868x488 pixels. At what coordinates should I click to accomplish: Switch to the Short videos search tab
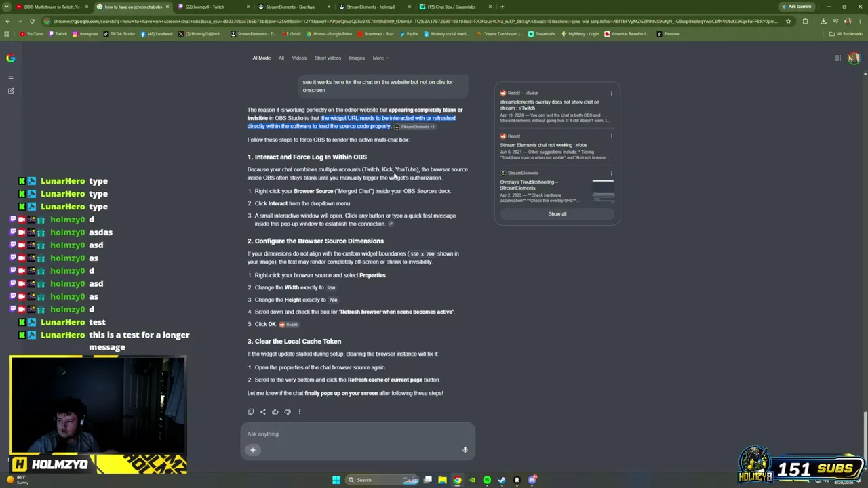pos(328,58)
